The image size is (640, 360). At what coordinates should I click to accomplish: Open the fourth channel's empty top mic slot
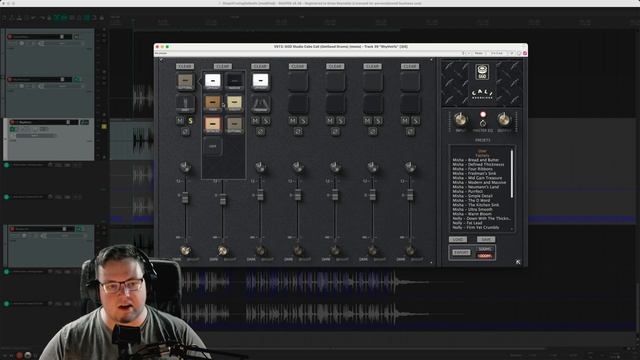click(x=298, y=81)
